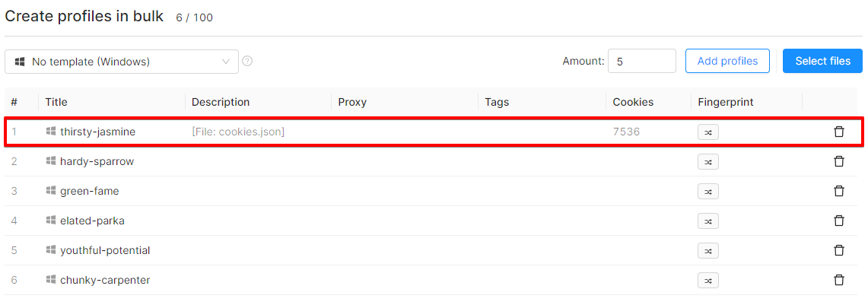Randomize fingerprint for hardy-sparrow

point(708,161)
